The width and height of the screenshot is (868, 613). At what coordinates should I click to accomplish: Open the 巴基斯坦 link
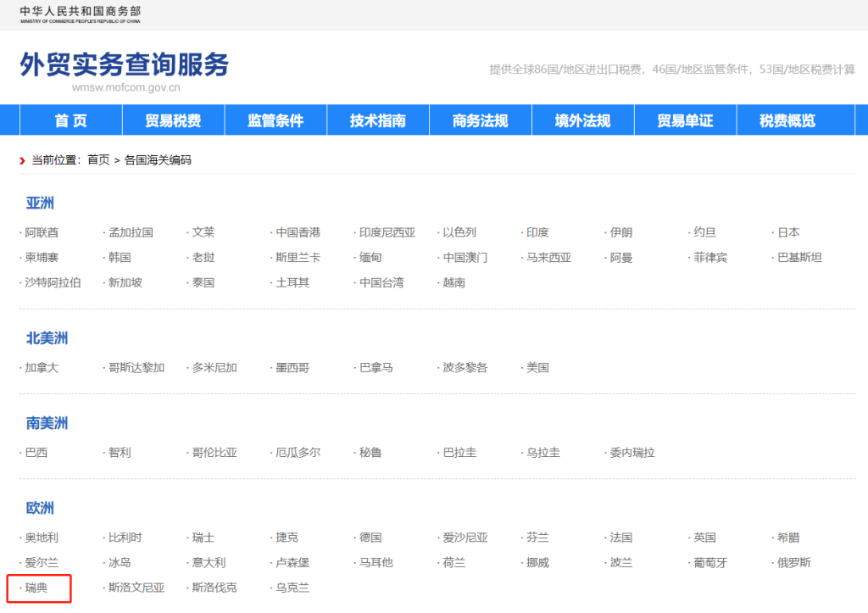pyautogui.click(x=799, y=258)
